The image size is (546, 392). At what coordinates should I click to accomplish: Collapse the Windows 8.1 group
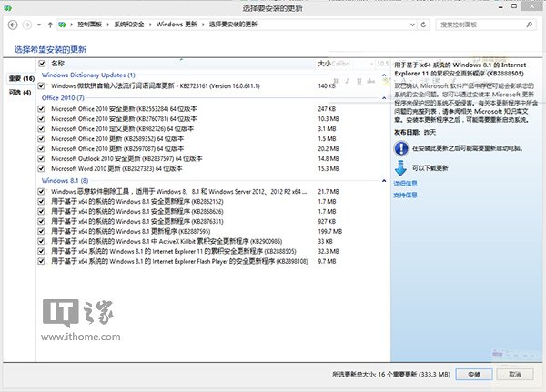click(x=384, y=181)
